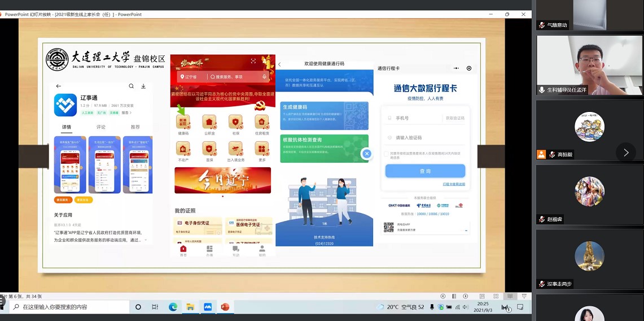This screenshot has width=644, height=321.
Task: Click the 获取验证码 link
Action: point(454,118)
